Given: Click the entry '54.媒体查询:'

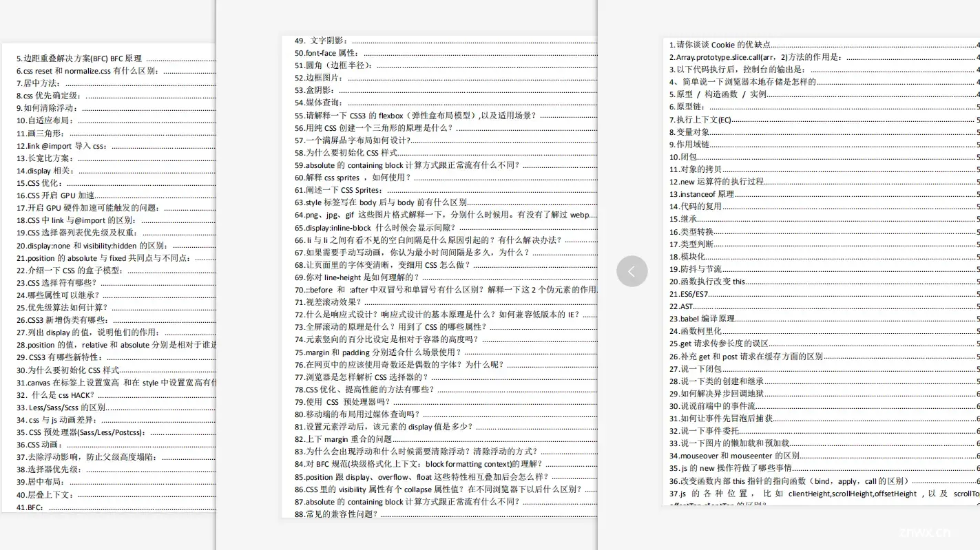Looking at the screenshot, I should (446, 103).
